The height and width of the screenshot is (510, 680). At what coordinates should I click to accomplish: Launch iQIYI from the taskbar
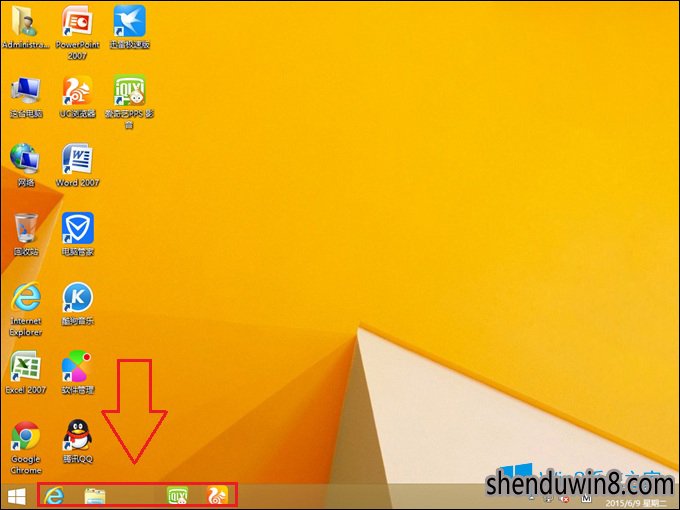click(177, 495)
